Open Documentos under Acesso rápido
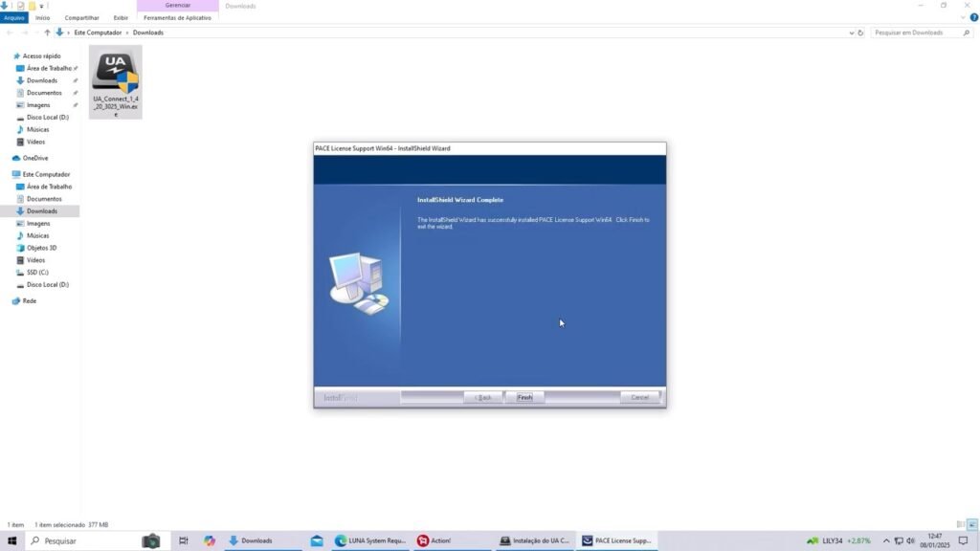Viewport: 980px width, 551px height. 44,93
